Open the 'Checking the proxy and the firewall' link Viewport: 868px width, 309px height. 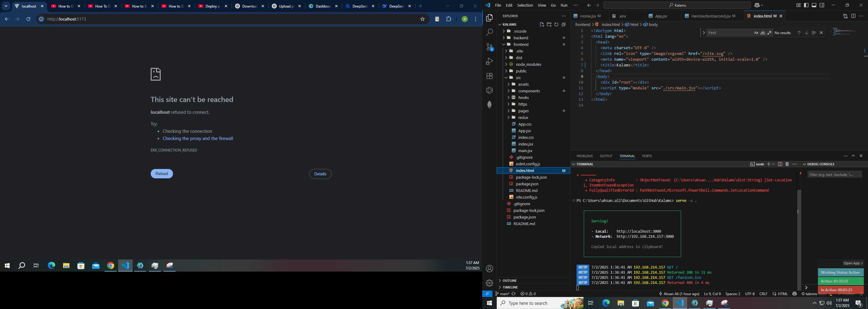pyautogui.click(x=198, y=139)
